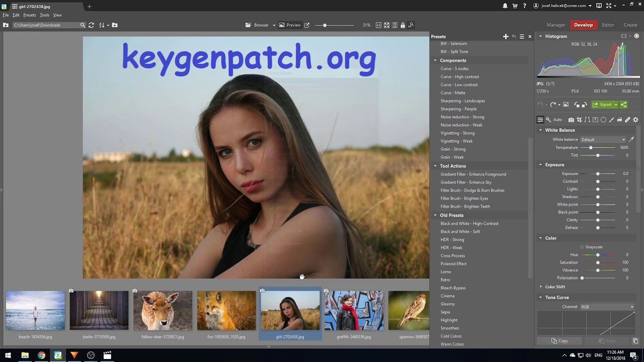
Task: Enable the Grayscale checkbox
Action: [582, 247]
